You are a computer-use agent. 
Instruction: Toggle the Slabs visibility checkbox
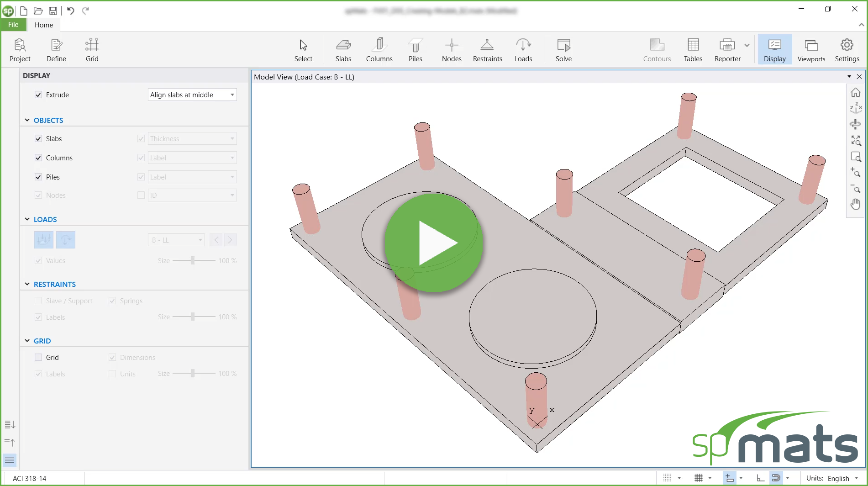tap(38, 139)
